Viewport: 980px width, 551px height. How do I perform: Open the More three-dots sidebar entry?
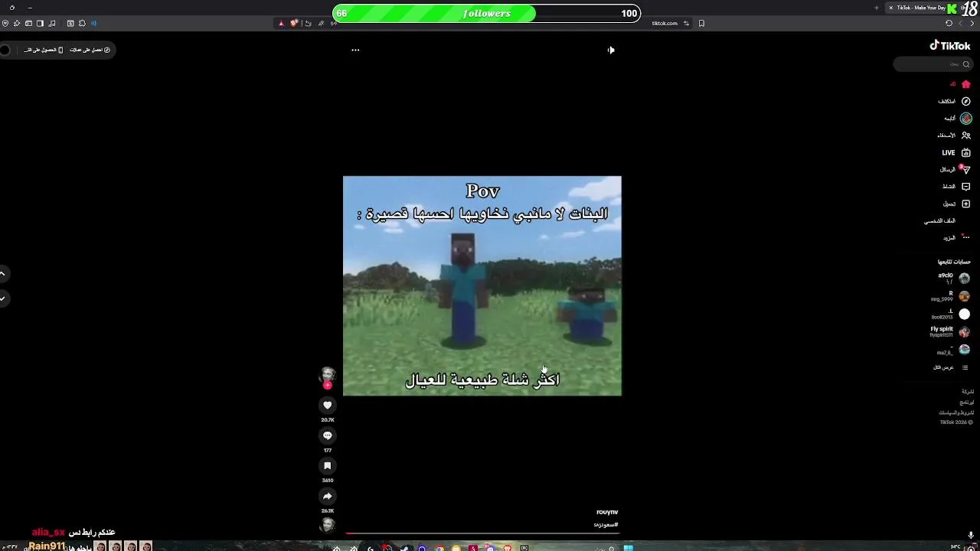click(x=966, y=237)
